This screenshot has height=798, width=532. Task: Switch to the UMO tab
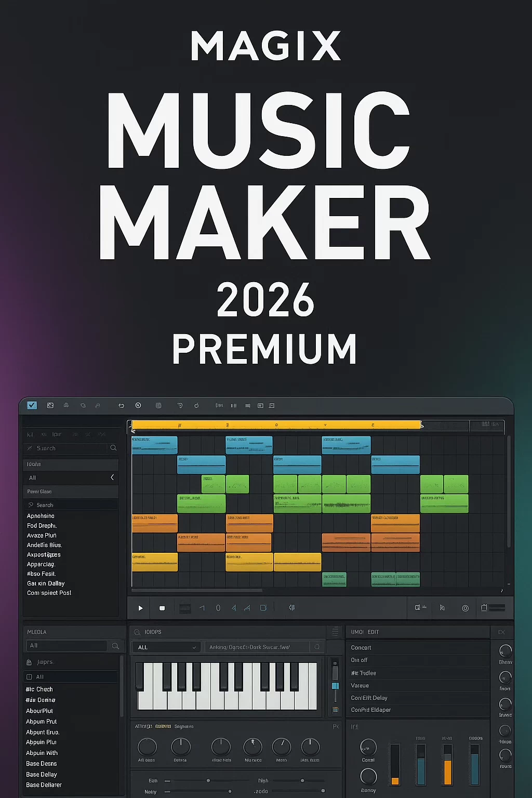pos(357,632)
